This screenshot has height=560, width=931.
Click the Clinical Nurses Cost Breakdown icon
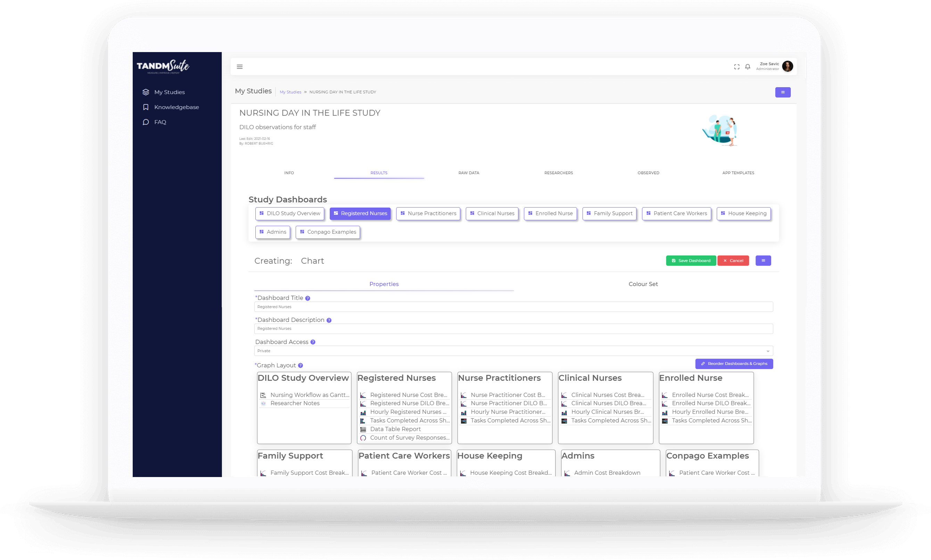(x=564, y=395)
